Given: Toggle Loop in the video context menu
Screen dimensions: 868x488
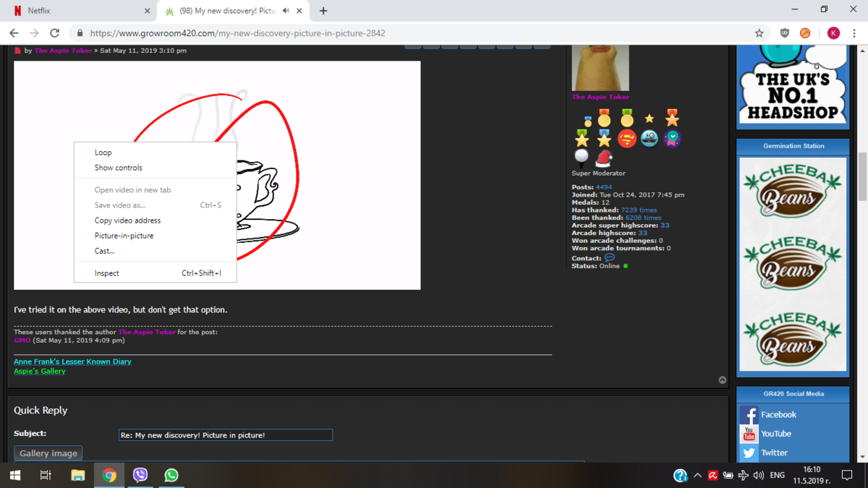Looking at the screenshot, I should 103,153.
